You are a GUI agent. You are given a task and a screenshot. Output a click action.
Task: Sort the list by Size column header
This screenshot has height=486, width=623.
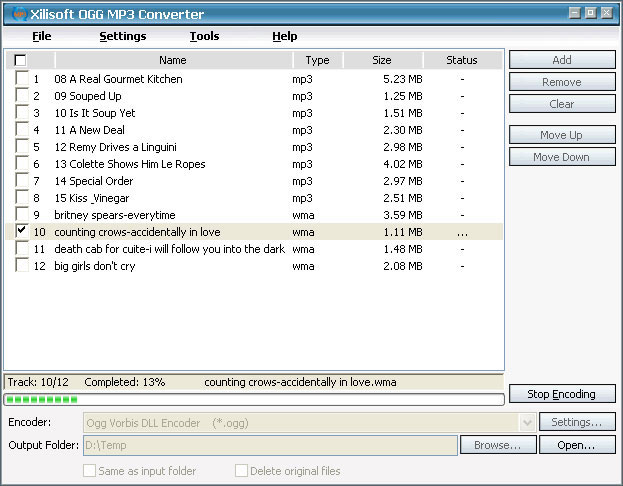coord(382,60)
